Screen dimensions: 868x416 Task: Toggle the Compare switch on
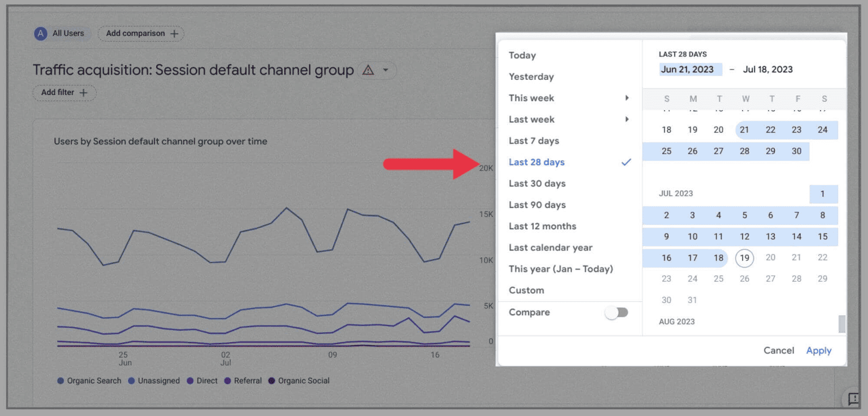(617, 312)
